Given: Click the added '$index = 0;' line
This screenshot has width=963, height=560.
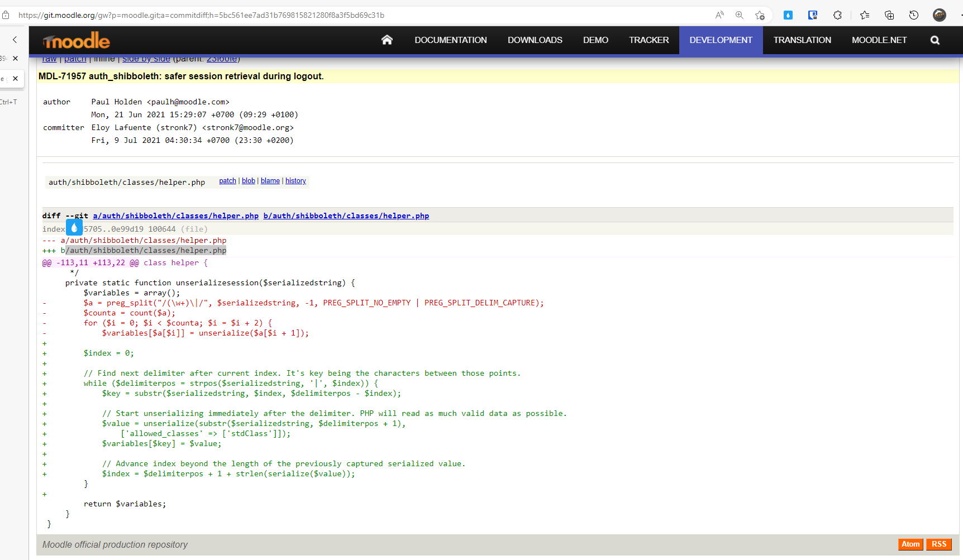Looking at the screenshot, I should coord(109,353).
